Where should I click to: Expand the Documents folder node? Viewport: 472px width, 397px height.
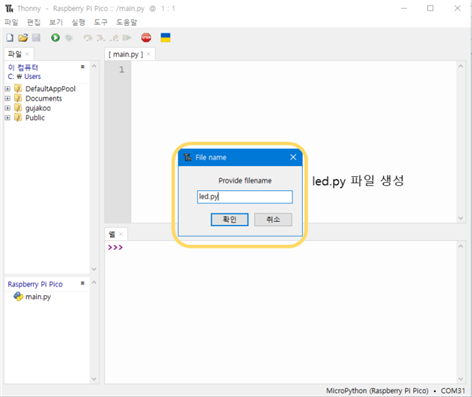click(7, 98)
